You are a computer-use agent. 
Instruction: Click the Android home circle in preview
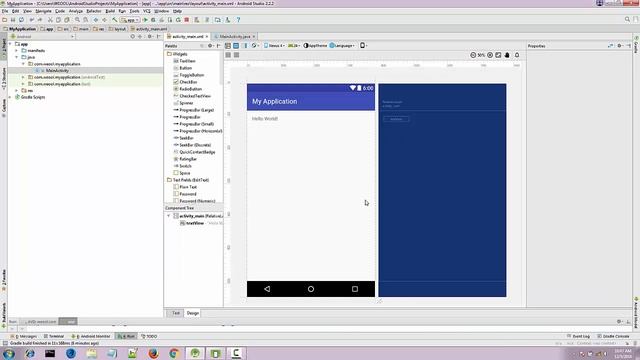click(x=311, y=289)
